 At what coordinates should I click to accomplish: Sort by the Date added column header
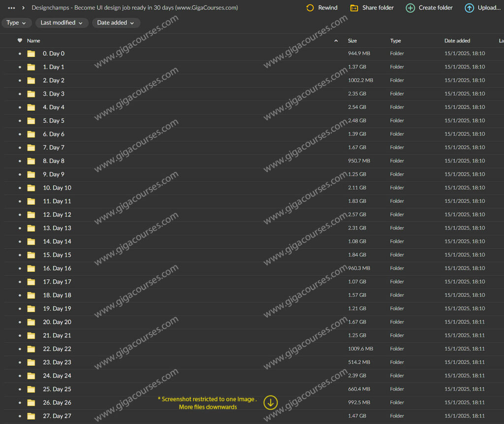[457, 41]
